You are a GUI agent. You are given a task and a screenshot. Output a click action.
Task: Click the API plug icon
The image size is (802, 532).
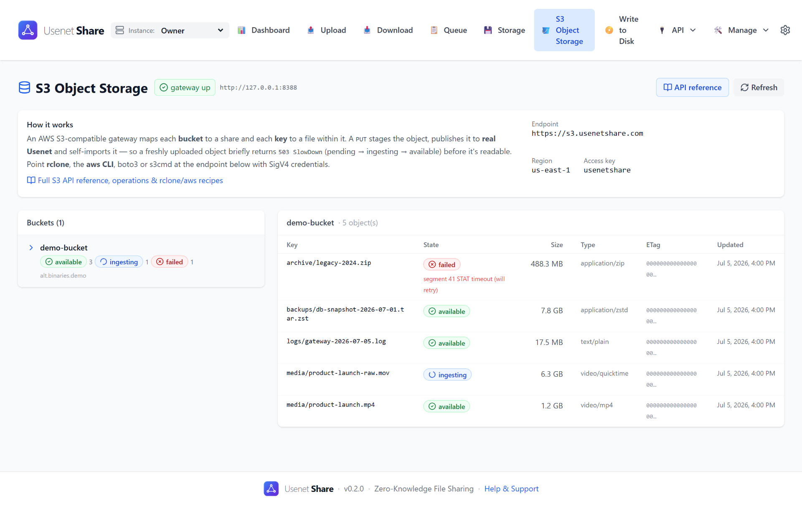(662, 30)
